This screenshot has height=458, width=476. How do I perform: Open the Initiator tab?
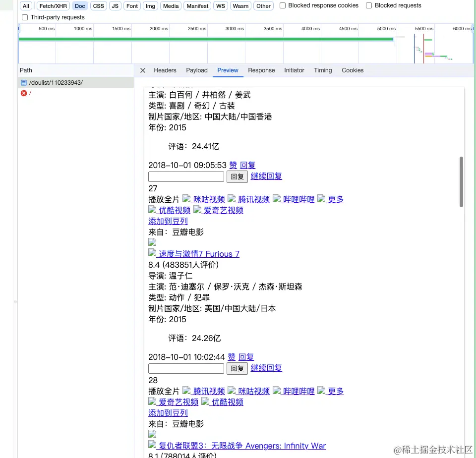[294, 70]
